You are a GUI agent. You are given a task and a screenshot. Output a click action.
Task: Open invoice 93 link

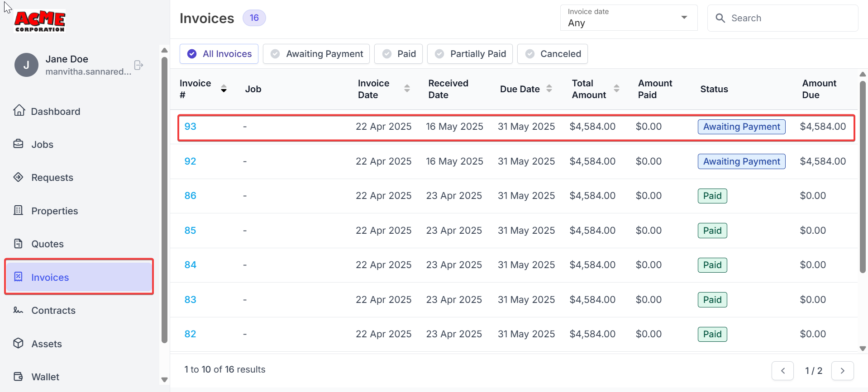[190, 127]
